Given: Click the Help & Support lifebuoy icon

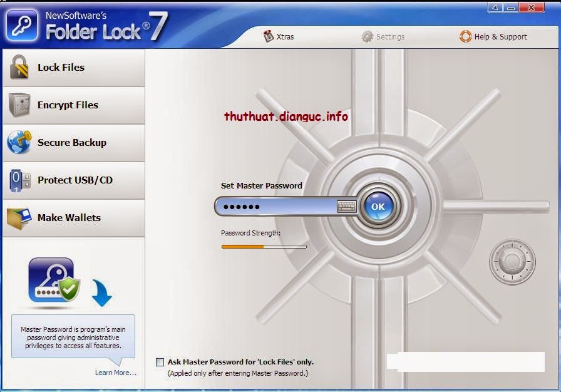Looking at the screenshot, I should pyautogui.click(x=465, y=36).
